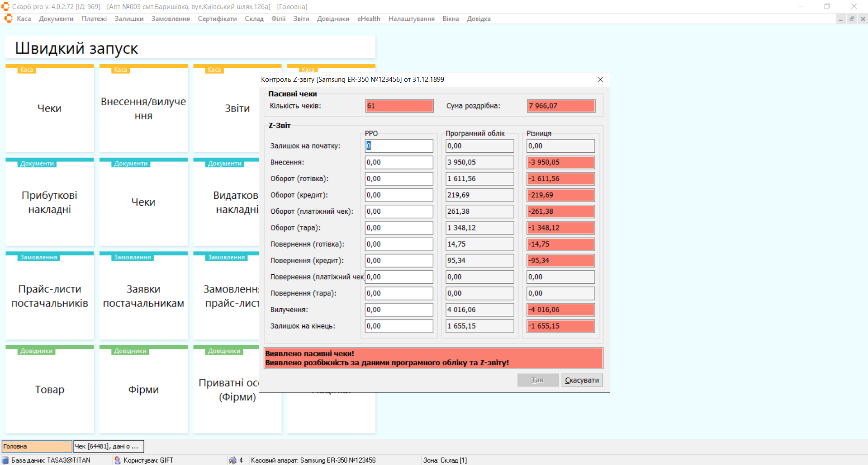Open the Внесення/вилучення cash tile
Screen dimensions: 868x465
point(143,108)
